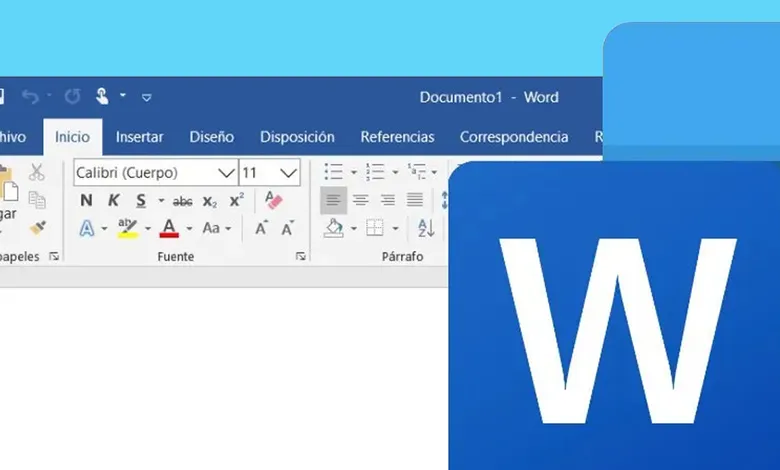Open the Insertar tab
This screenshot has height=470, width=780.
[x=139, y=137]
